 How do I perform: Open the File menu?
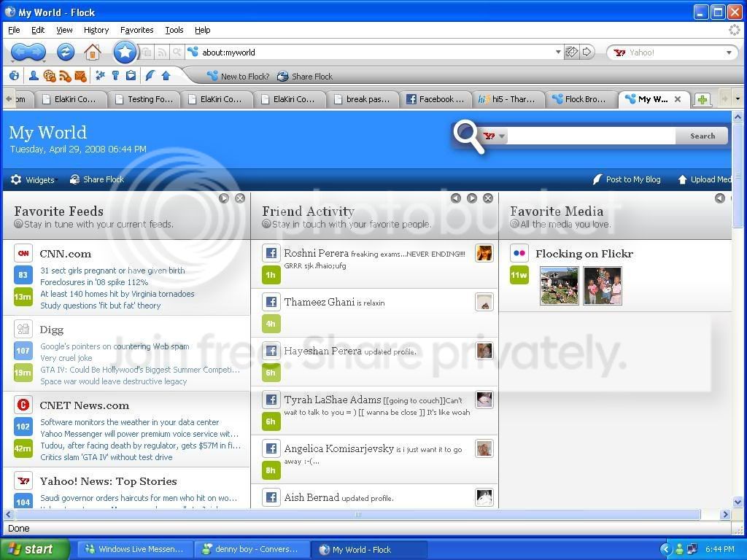14,30
